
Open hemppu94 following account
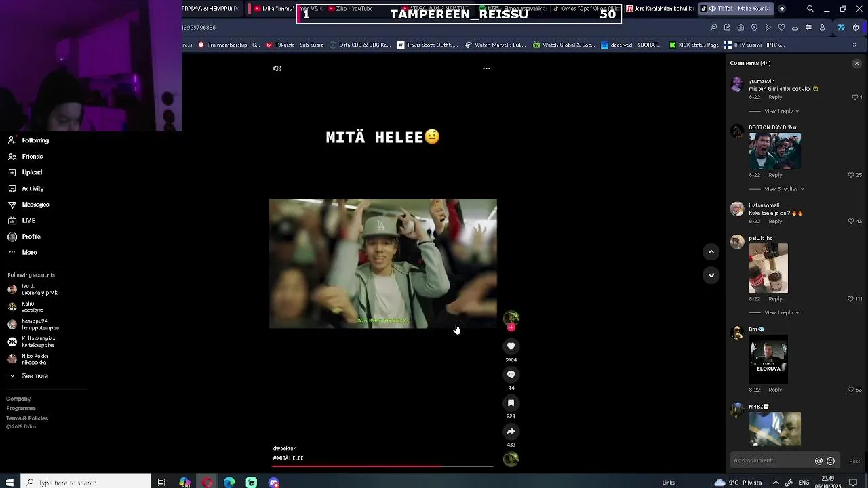(x=33, y=325)
